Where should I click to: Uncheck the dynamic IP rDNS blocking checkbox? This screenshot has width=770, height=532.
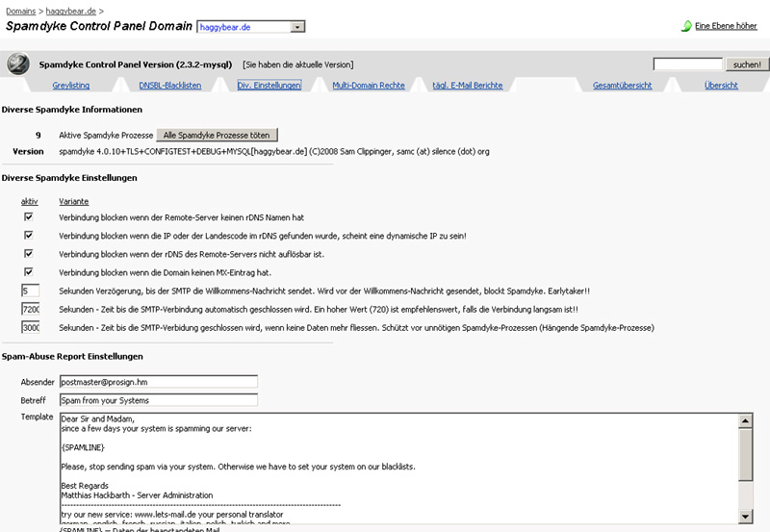coord(29,236)
